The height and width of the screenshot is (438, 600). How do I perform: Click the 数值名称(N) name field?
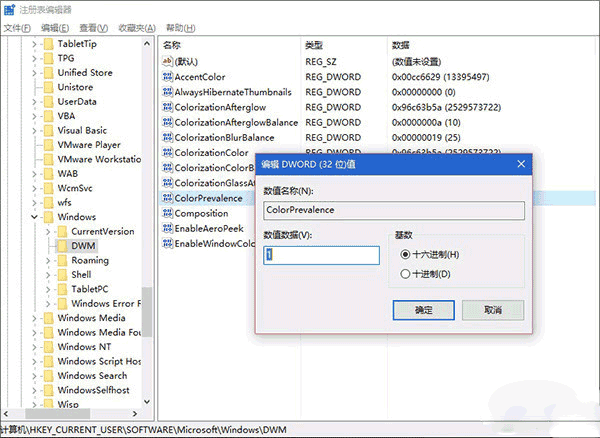click(x=394, y=210)
